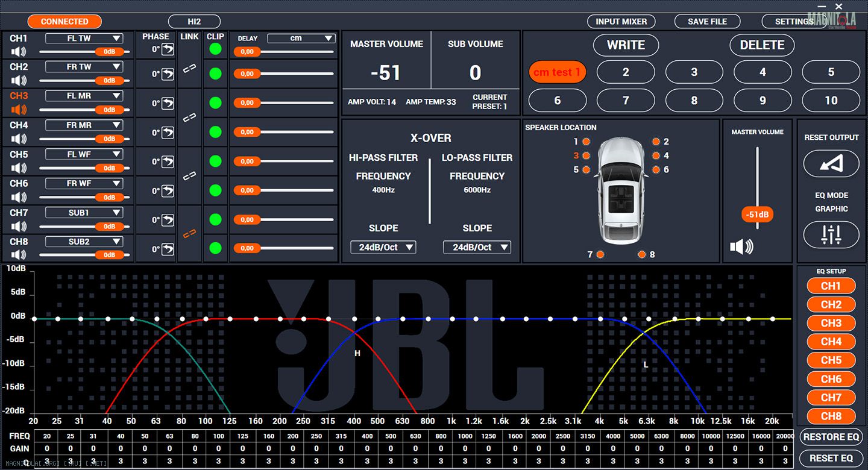Open hi-pass filter slope dropdown
The image size is (868, 470).
383,247
